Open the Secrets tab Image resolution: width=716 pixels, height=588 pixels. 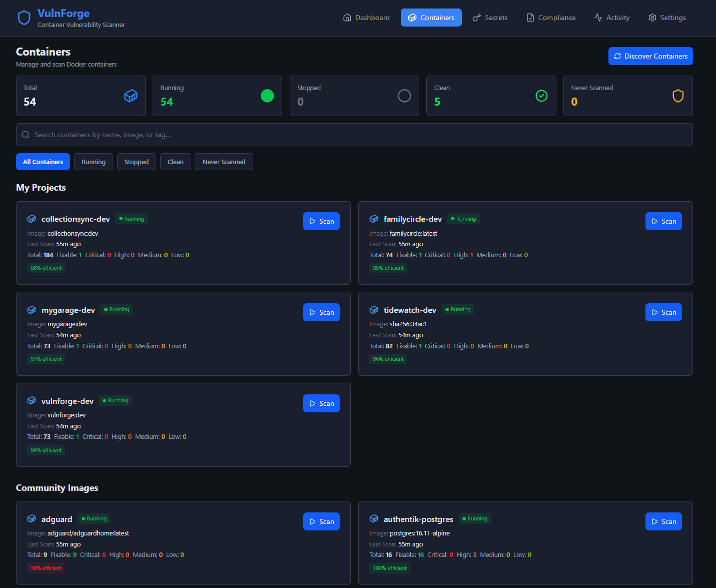pos(490,18)
